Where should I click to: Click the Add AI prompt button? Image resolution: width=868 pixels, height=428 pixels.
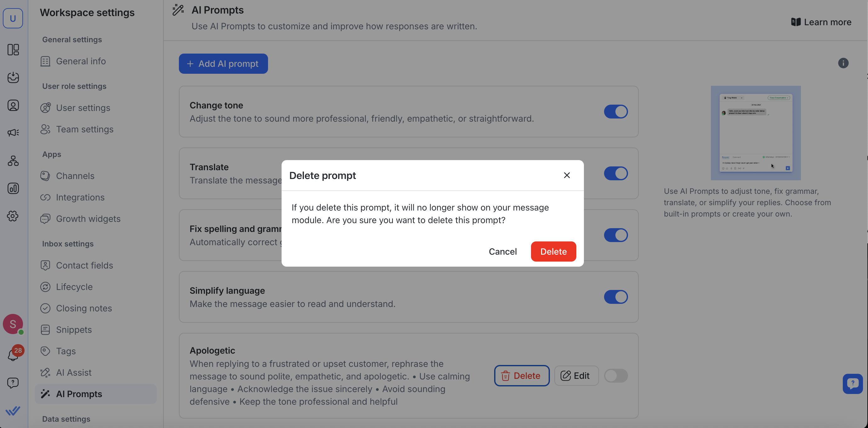(223, 64)
